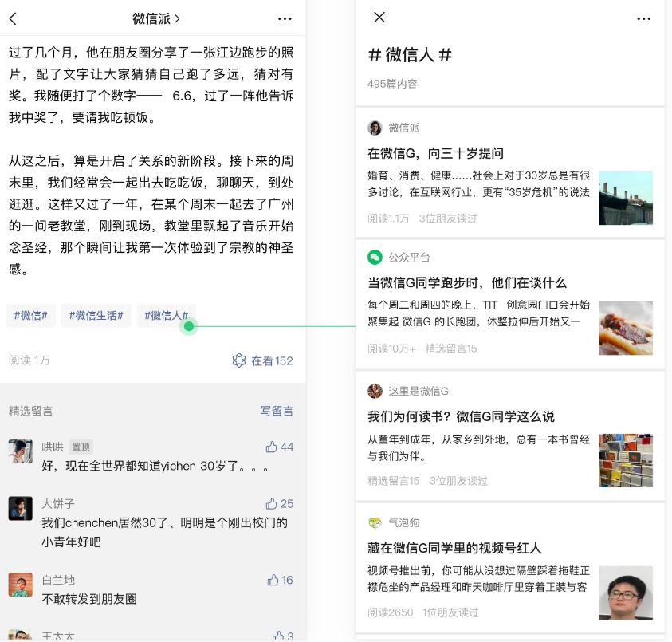Tap 1位朋友读过 under the last article
Image resolution: width=672 pixels, height=642 pixels.
[450, 612]
